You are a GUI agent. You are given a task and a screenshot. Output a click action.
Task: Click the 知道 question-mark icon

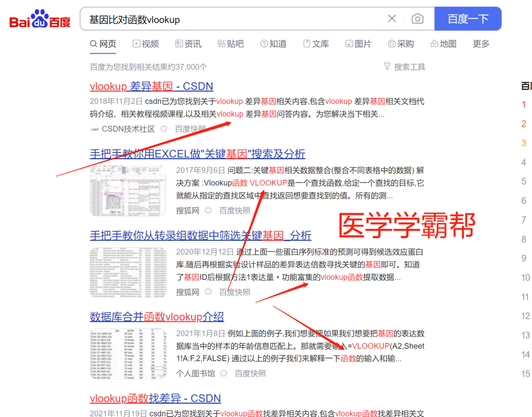tap(264, 43)
